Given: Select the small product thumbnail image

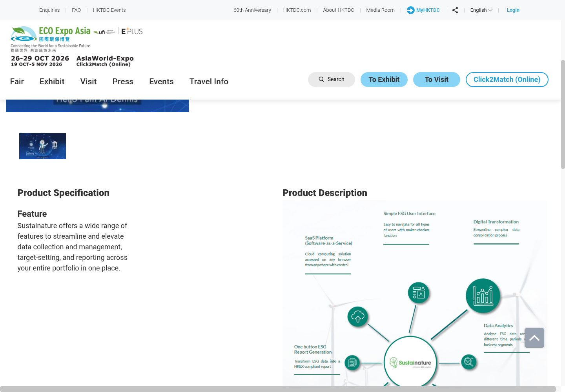Looking at the screenshot, I should coord(42,146).
